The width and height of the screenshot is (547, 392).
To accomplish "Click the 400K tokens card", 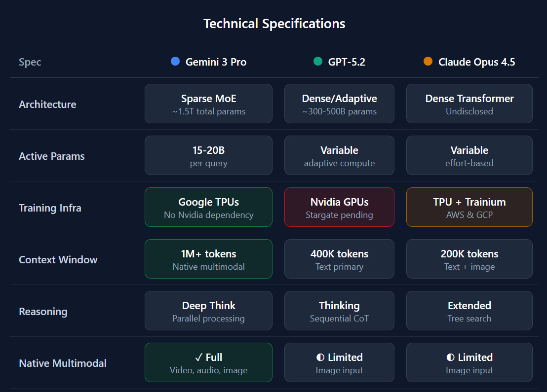I will point(340,259).
